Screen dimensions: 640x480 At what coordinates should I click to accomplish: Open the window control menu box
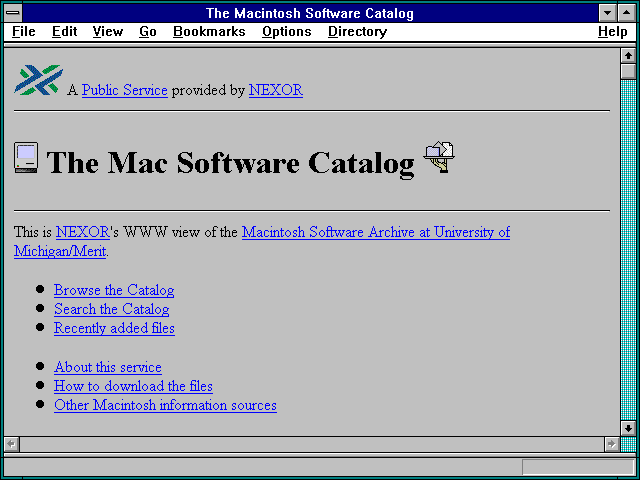pos(13,13)
